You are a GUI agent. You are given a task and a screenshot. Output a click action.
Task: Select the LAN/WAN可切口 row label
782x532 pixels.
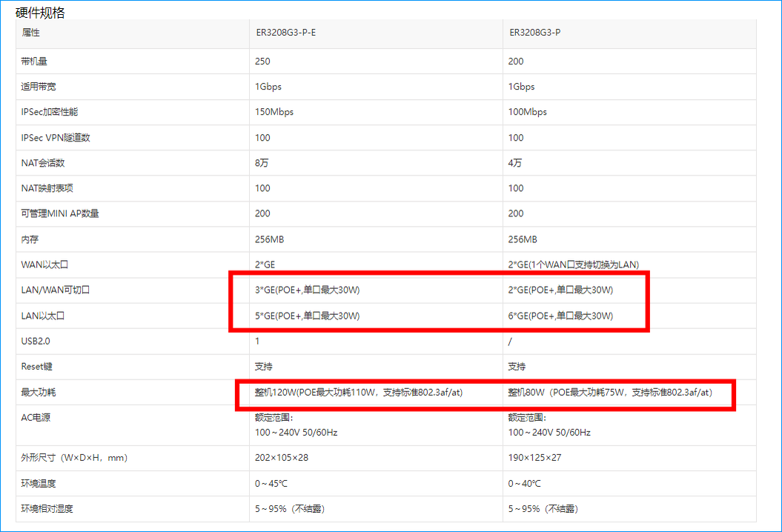56,290
